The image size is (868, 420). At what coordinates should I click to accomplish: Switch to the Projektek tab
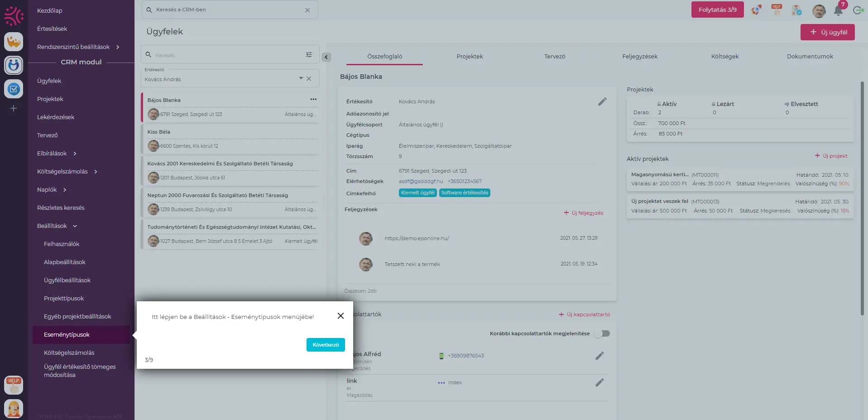[x=470, y=57]
